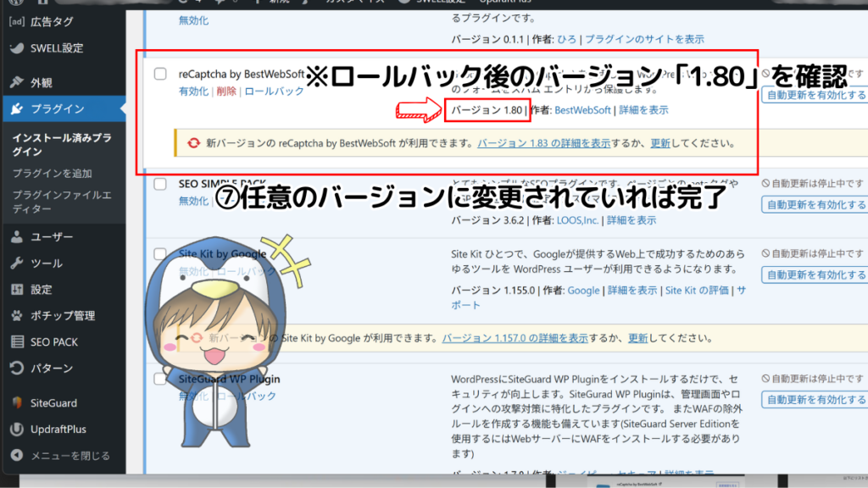Click 更新 link in Site Kit update notice

coord(637,337)
